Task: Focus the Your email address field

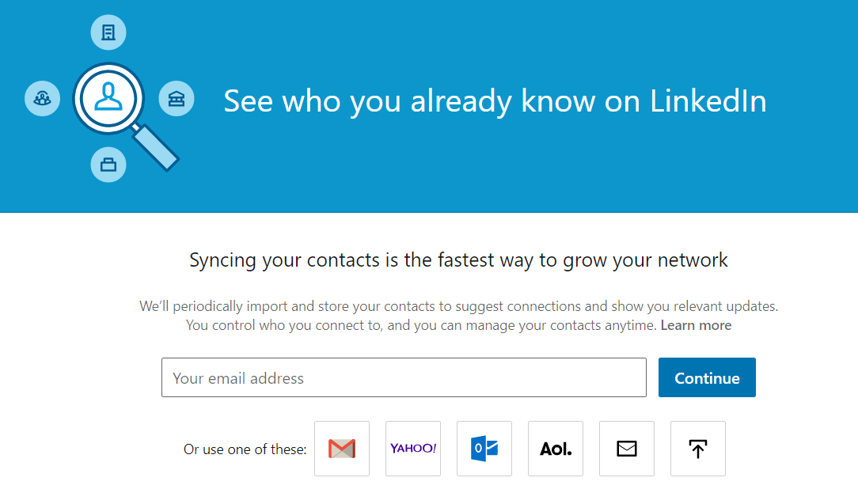Action: 404,377
